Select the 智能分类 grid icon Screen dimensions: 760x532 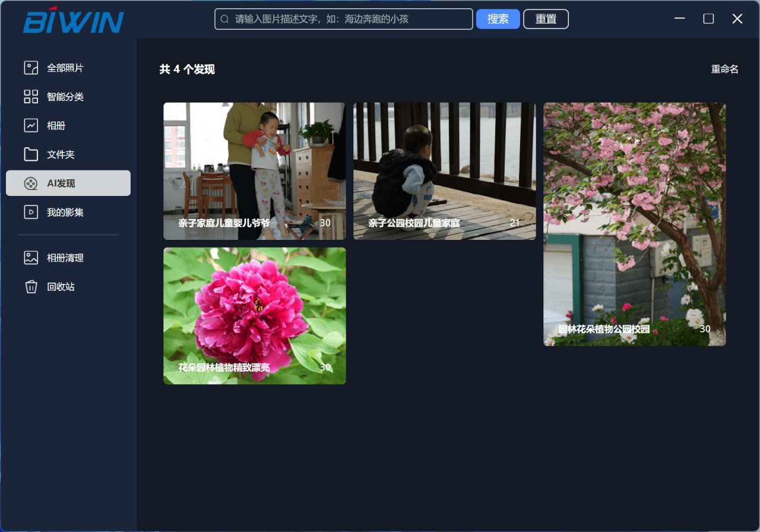click(x=30, y=96)
